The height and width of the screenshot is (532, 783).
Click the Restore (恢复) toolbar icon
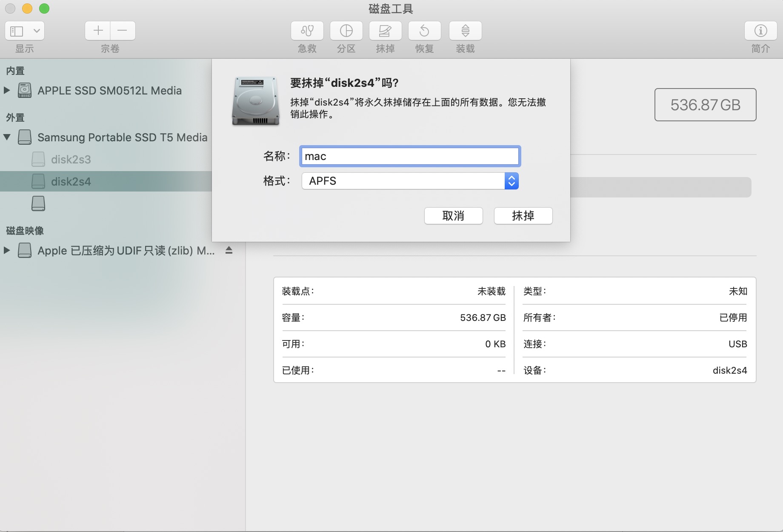point(425,31)
